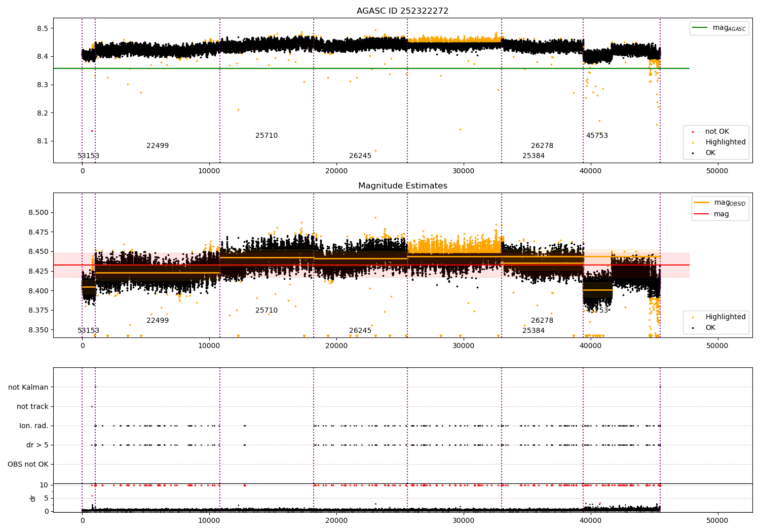Click the 8.425 y-axis tick label

coord(39,272)
